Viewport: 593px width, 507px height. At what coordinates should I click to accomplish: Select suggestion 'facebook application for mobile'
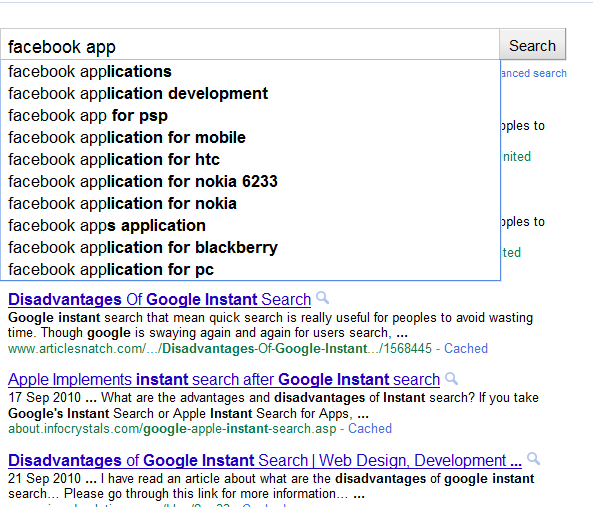click(250, 137)
